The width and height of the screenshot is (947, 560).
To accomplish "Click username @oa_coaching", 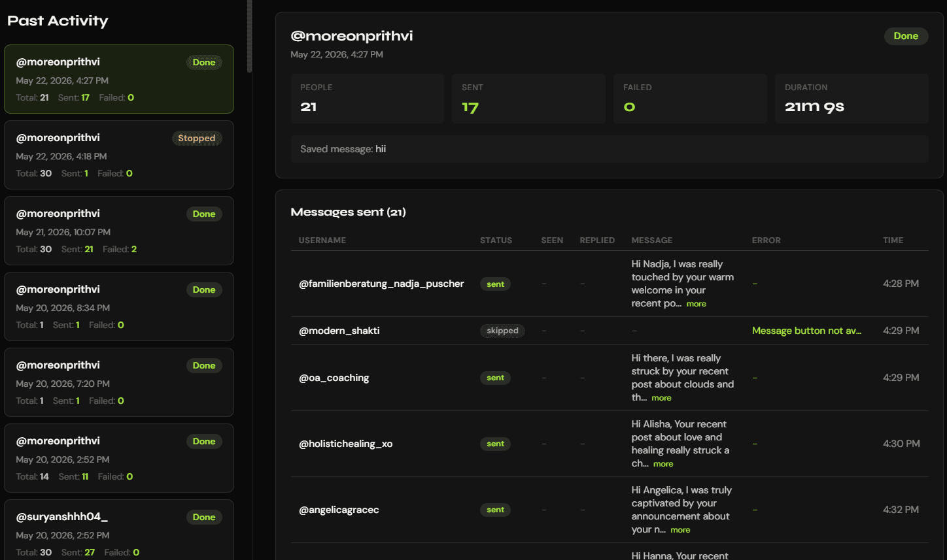I will click(334, 378).
